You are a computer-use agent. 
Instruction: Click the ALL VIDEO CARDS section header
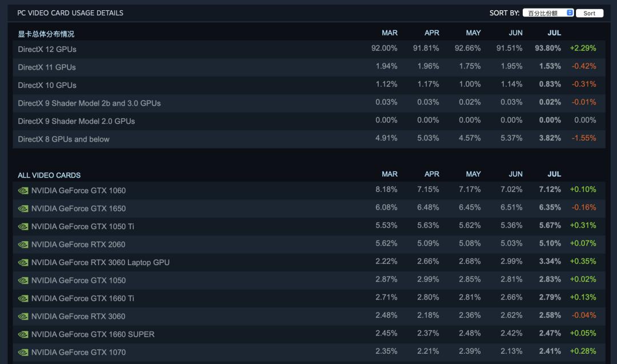click(x=49, y=175)
